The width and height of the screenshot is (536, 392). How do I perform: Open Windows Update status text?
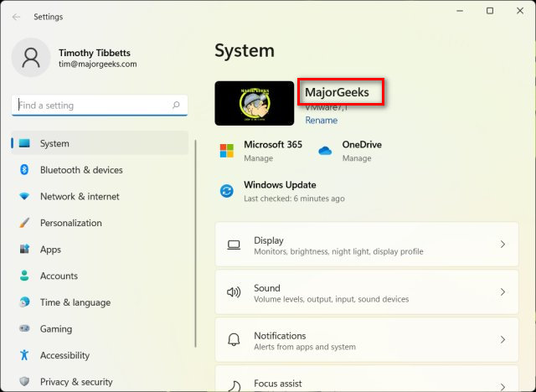[x=280, y=185]
